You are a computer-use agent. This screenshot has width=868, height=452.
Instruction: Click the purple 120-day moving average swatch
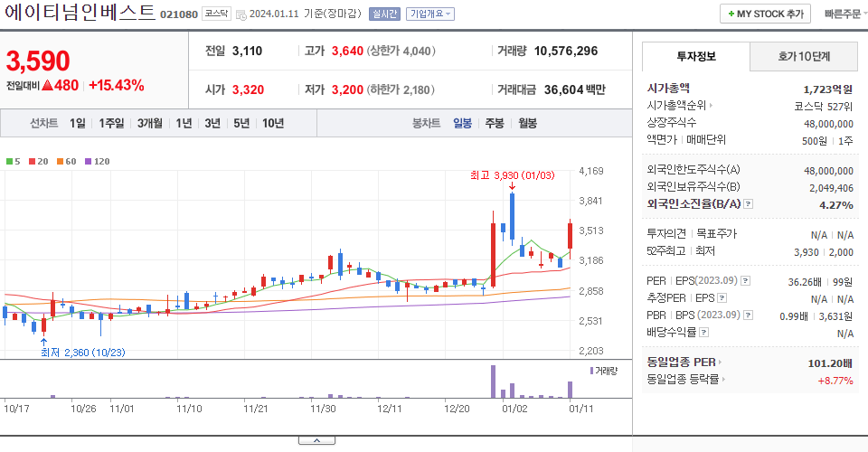tap(88, 162)
